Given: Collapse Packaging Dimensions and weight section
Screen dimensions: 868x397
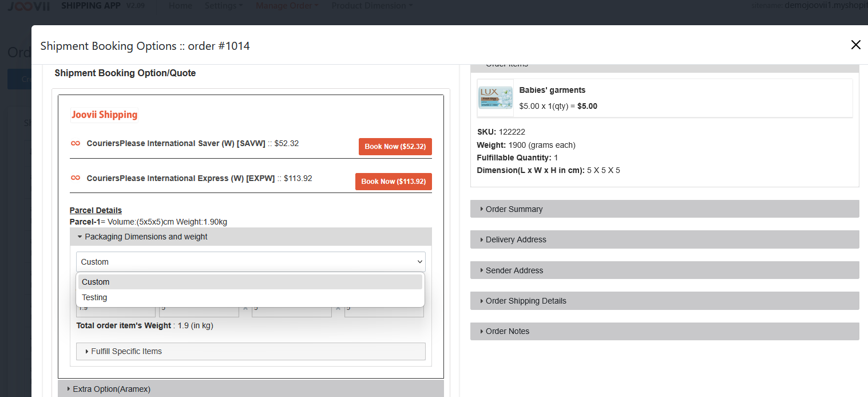Looking at the screenshot, I should [251, 237].
